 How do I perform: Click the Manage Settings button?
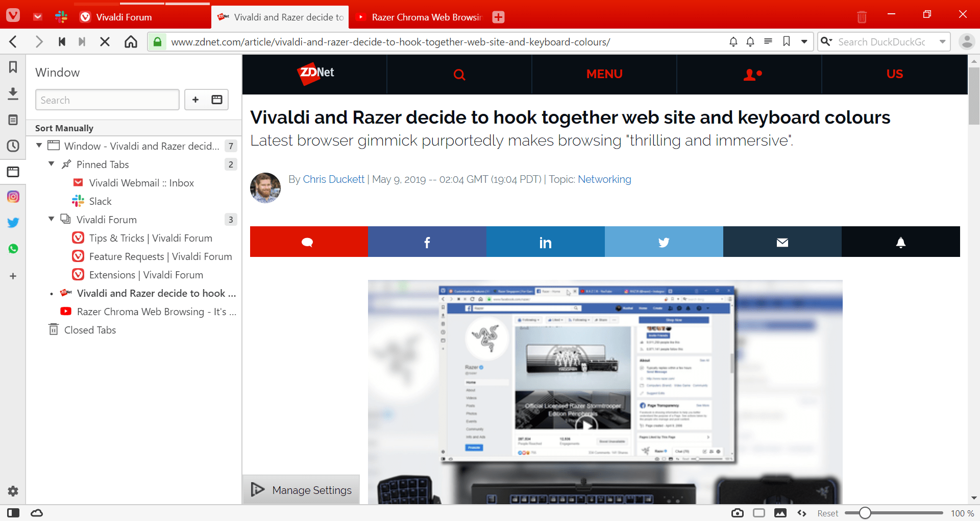(x=301, y=489)
